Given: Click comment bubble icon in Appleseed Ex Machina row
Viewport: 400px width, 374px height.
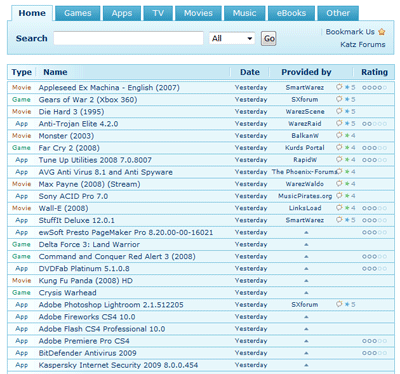Looking at the screenshot, I should 339,87.
